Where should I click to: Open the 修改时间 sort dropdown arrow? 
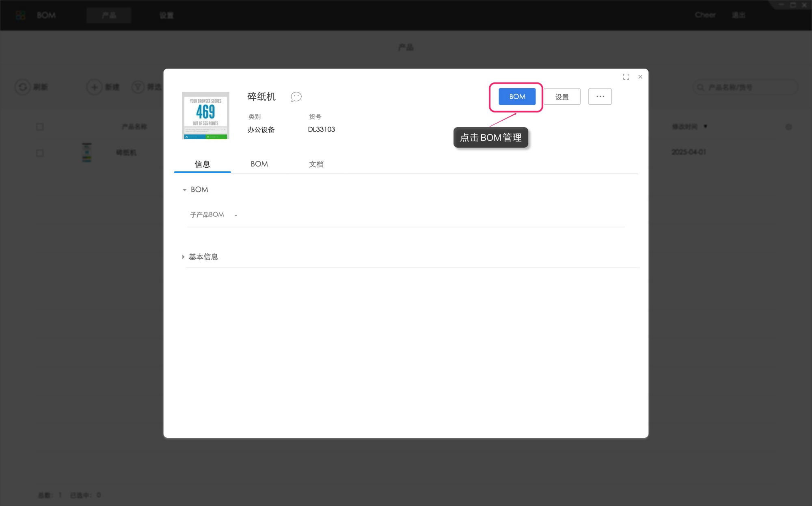click(x=706, y=126)
